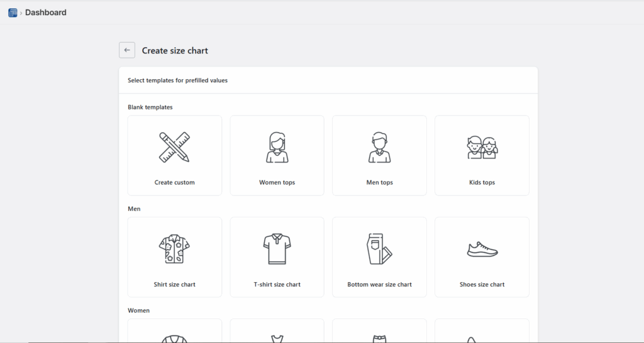Viewport: 644px width, 343px height.
Task: Click the back arrow button
Action: click(127, 50)
